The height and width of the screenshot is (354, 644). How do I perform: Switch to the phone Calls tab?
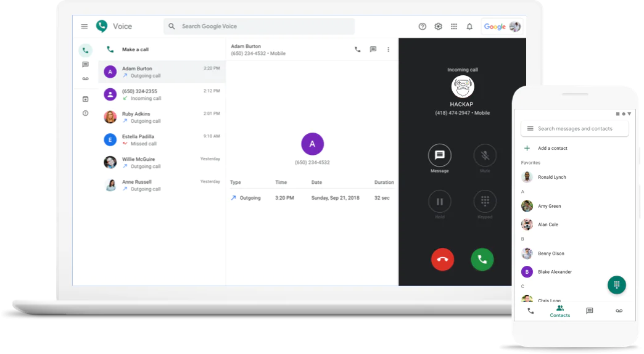530,311
